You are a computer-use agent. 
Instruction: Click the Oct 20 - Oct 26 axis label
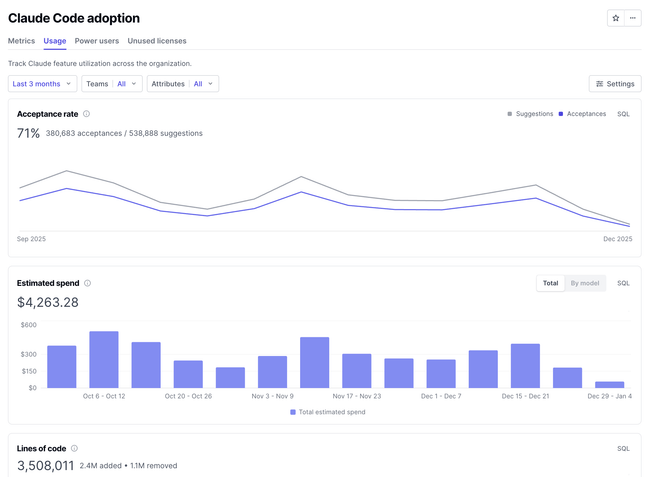click(x=188, y=396)
